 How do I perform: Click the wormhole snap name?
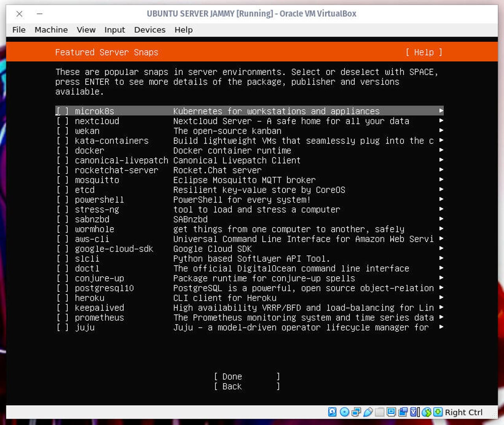[x=94, y=229]
